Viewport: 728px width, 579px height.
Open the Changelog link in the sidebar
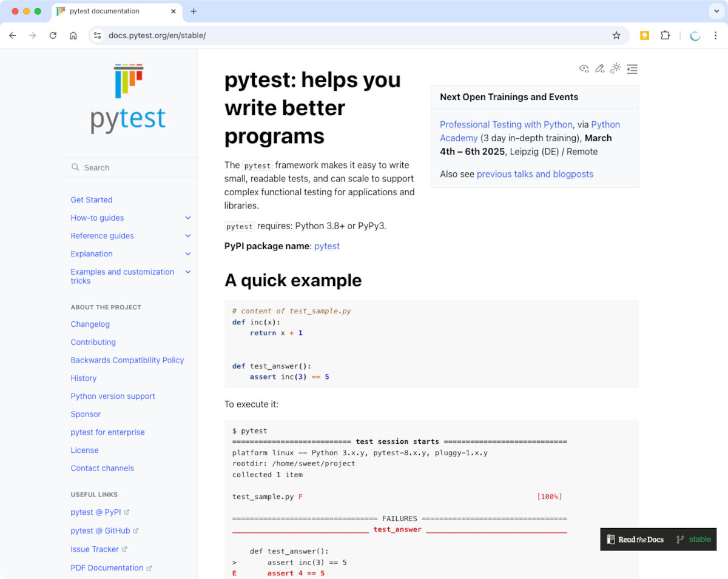tap(90, 324)
